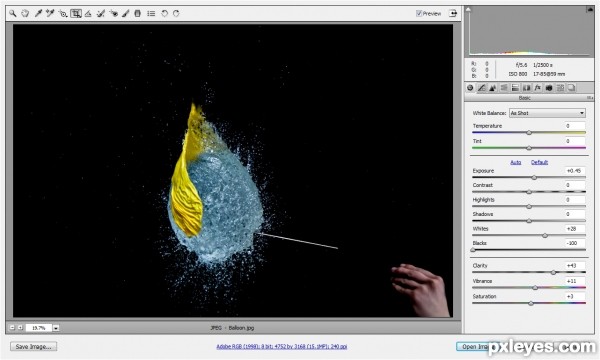600x360 pixels.
Task: Click the Whites value field
Action: pos(575,229)
